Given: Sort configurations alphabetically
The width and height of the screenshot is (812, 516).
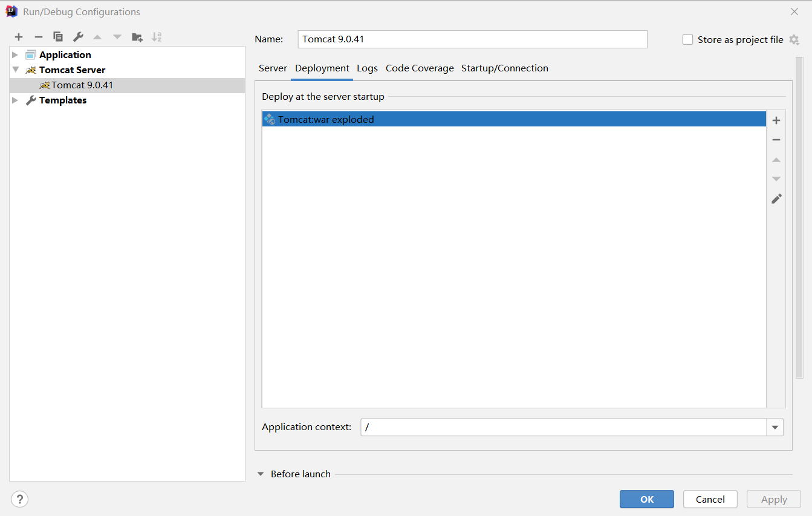Looking at the screenshot, I should tap(157, 37).
